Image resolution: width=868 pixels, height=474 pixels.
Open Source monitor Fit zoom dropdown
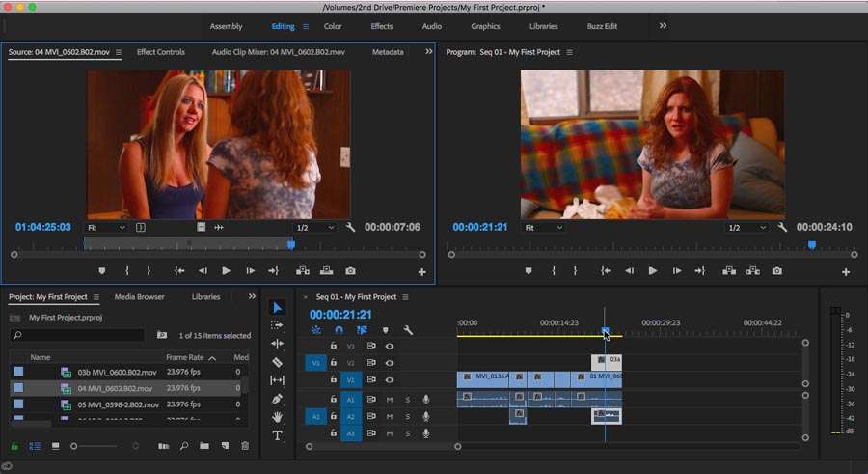[x=106, y=227]
